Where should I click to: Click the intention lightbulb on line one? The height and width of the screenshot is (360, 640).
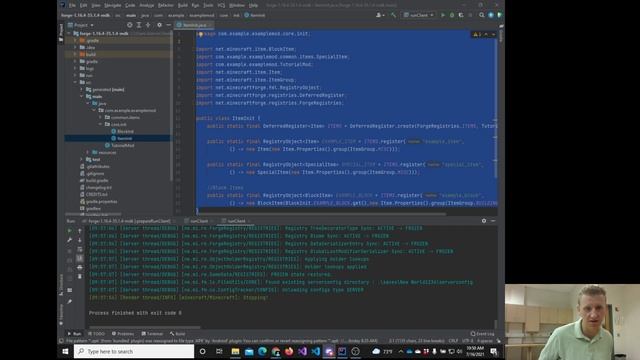(200, 34)
